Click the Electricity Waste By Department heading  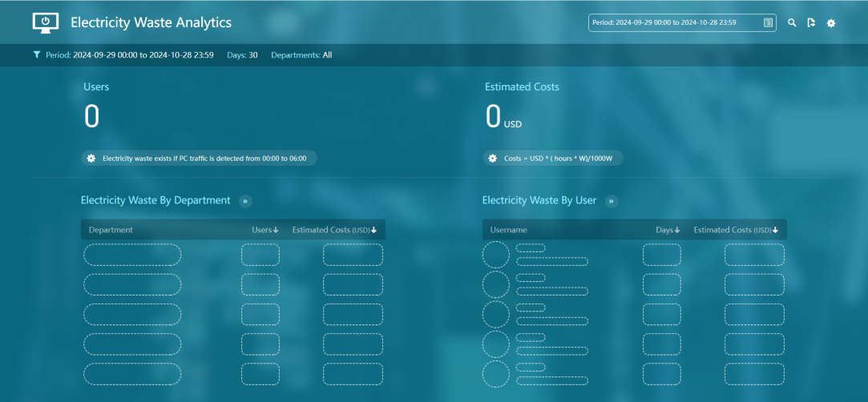pos(155,200)
